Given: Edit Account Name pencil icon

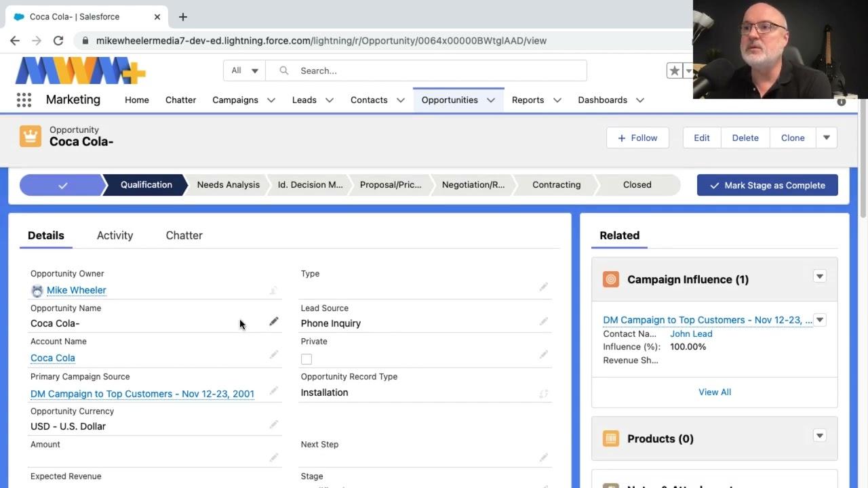Looking at the screenshot, I should click(x=274, y=354).
